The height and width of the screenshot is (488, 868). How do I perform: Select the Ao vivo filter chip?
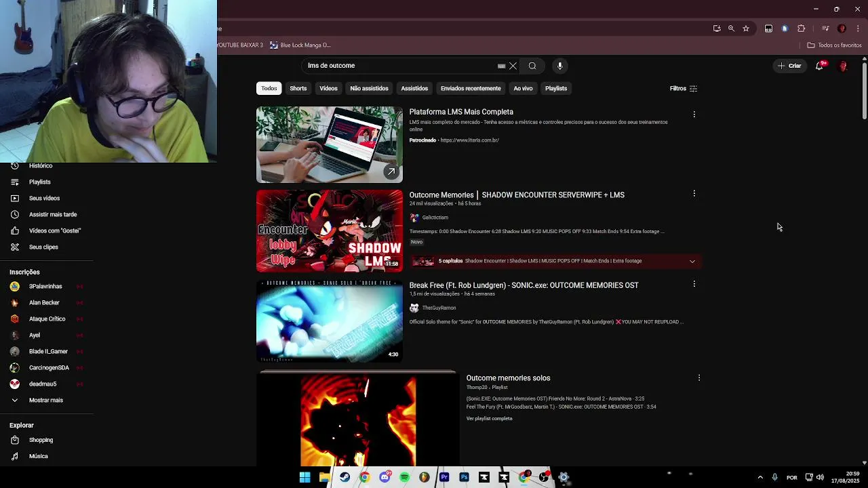[x=523, y=88]
